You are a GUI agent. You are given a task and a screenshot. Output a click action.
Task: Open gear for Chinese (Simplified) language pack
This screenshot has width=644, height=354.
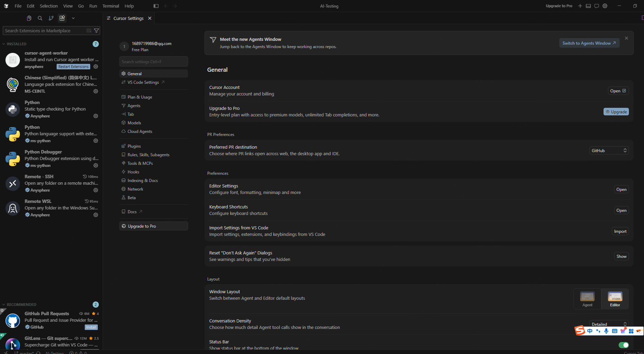(96, 91)
